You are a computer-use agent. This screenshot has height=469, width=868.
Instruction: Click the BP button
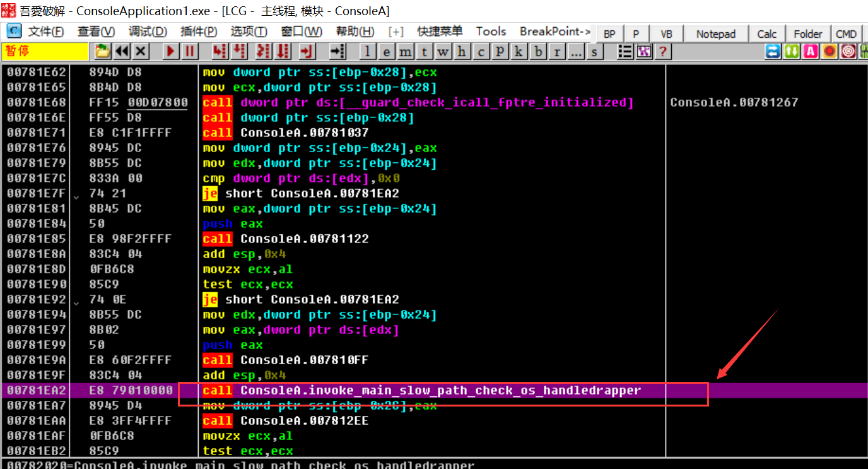609,34
